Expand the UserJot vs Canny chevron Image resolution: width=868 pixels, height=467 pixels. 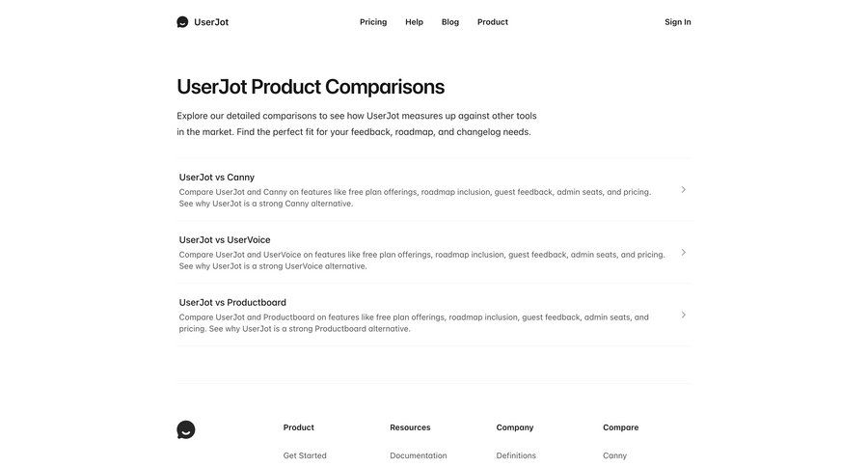coord(683,190)
